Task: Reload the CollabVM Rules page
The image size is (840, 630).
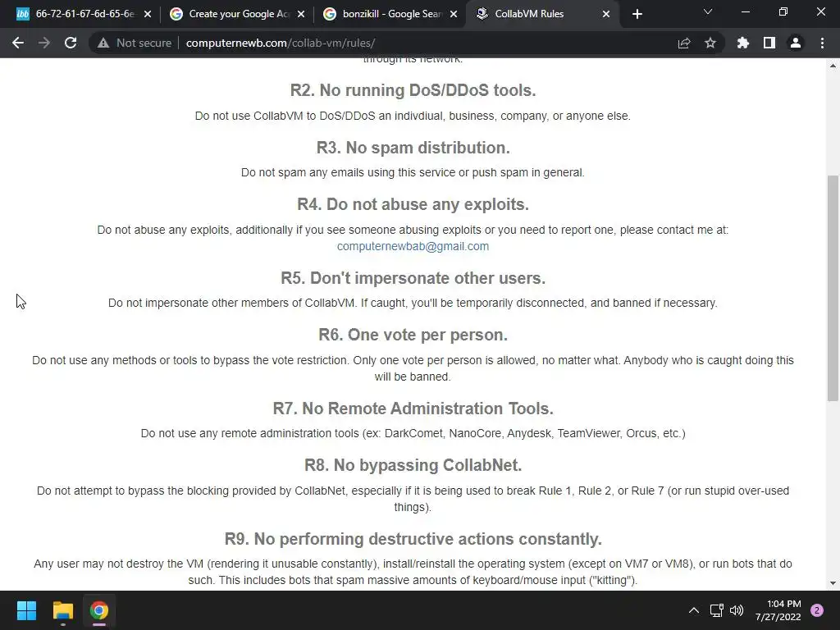Action: tap(71, 43)
